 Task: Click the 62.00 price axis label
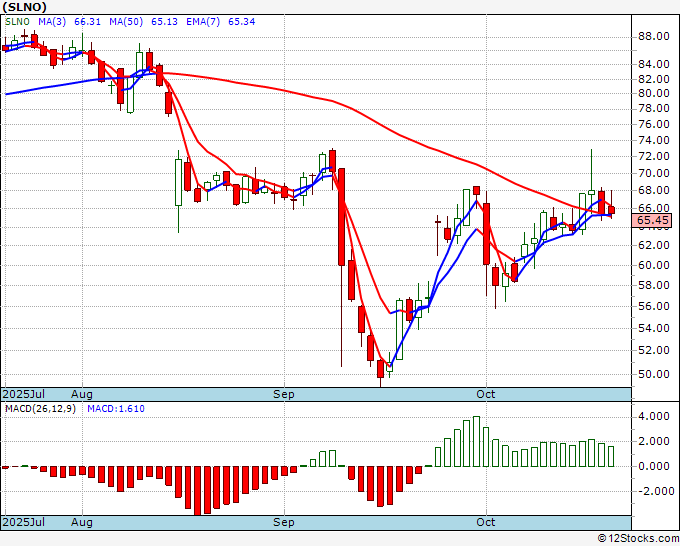(x=654, y=245)
